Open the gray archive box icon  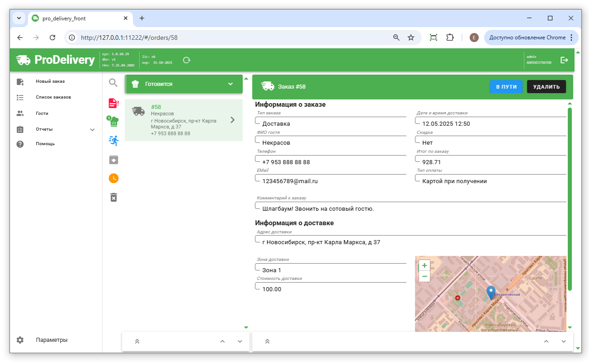click(x=113, y=159)
